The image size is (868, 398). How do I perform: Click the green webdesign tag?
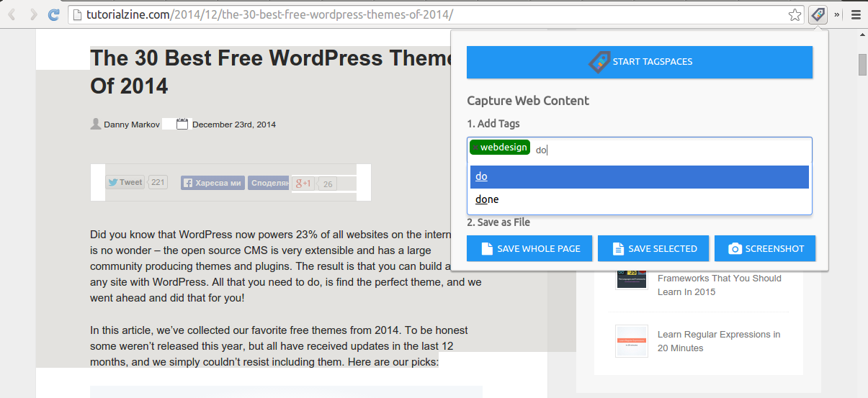tap(500, 148)
